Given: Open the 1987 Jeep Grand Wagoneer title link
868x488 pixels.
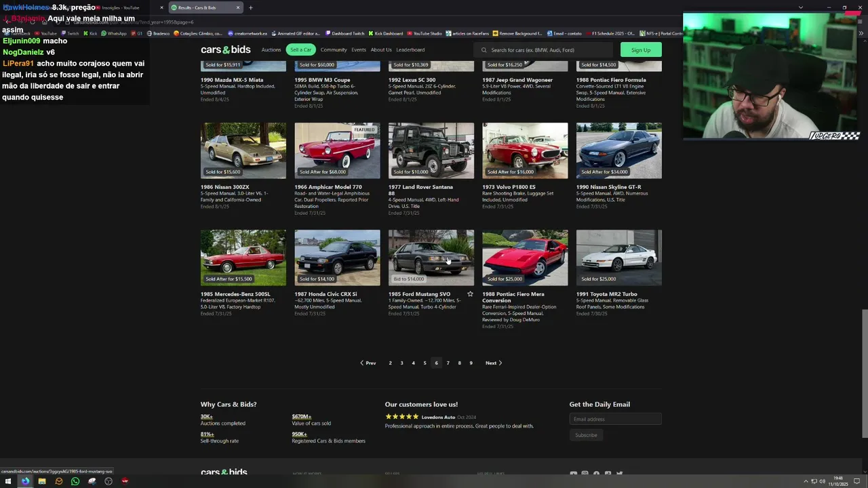Looking at the screenshot, I should 517,80.
